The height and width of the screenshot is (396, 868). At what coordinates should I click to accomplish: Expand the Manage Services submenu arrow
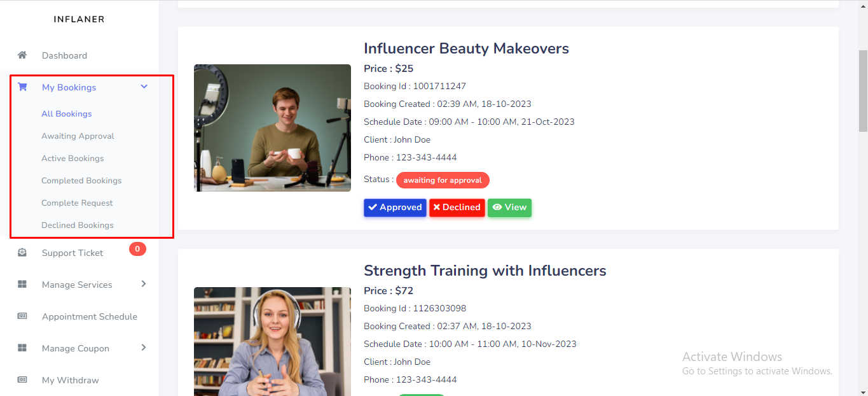coord(144,284)
